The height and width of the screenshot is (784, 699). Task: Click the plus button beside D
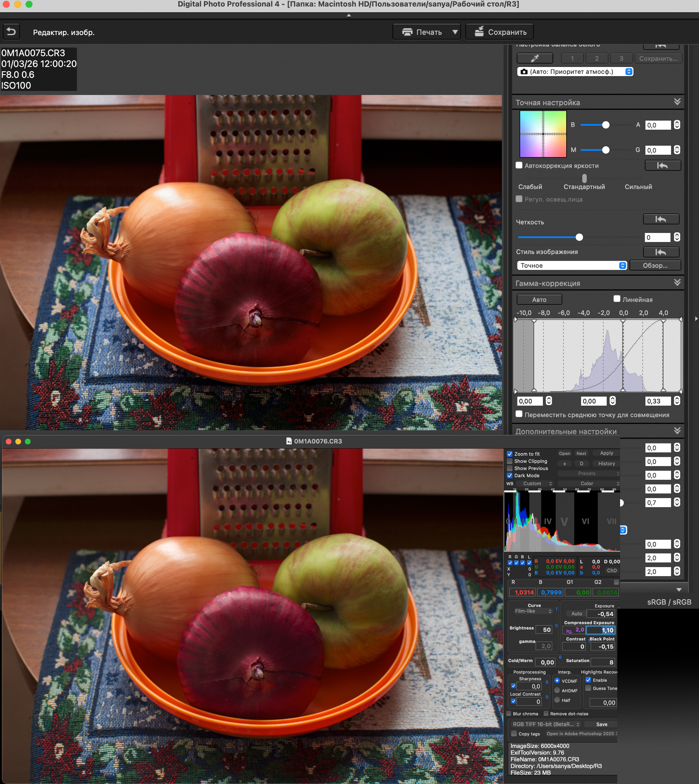coord(564,464)
